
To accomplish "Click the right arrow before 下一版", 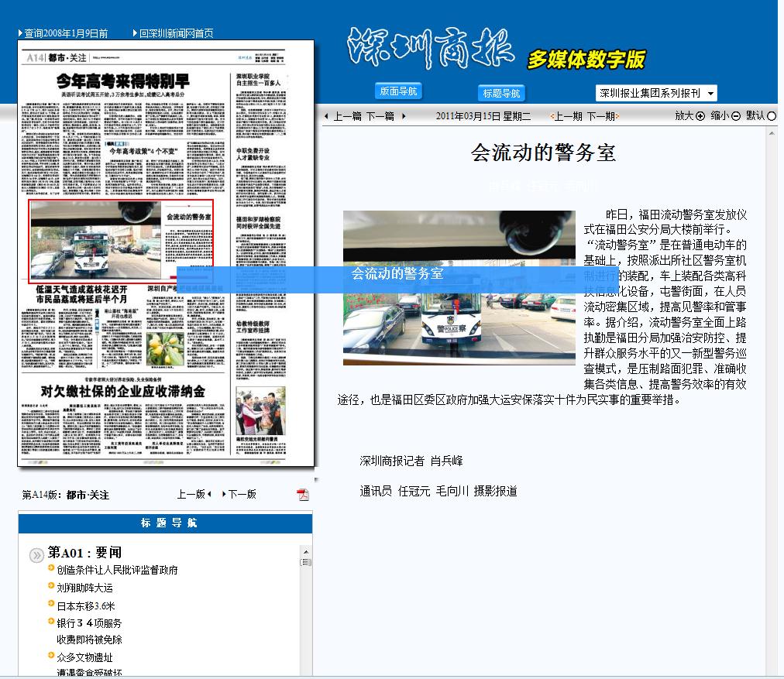I will (224, 494).
